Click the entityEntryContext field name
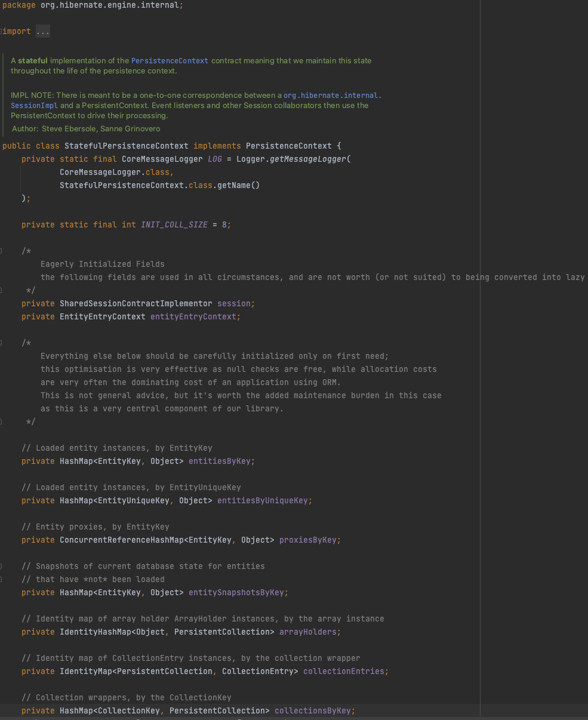 [193, 317]
